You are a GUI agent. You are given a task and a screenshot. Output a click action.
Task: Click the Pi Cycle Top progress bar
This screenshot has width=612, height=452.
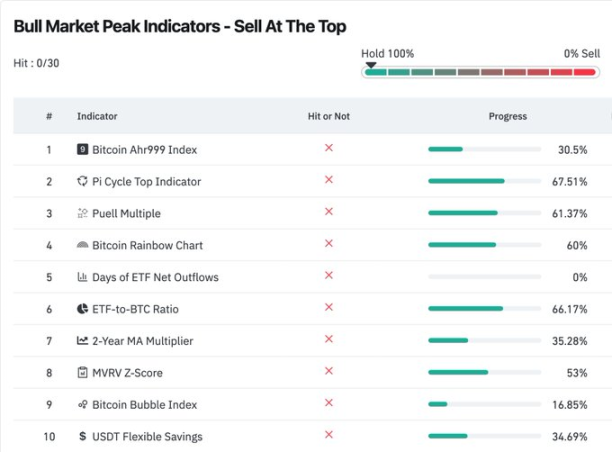[484, 181]
